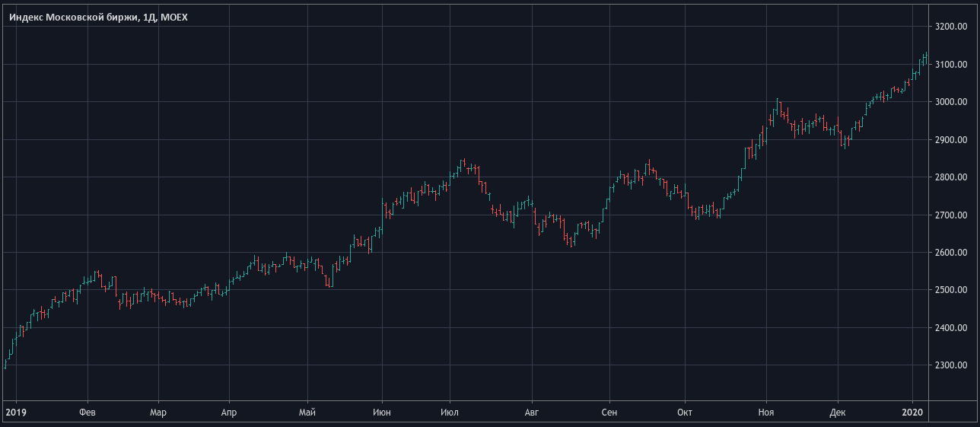Click the 2900.00 price level label
This screenshot has height=427, width=980.
point(950,140)
